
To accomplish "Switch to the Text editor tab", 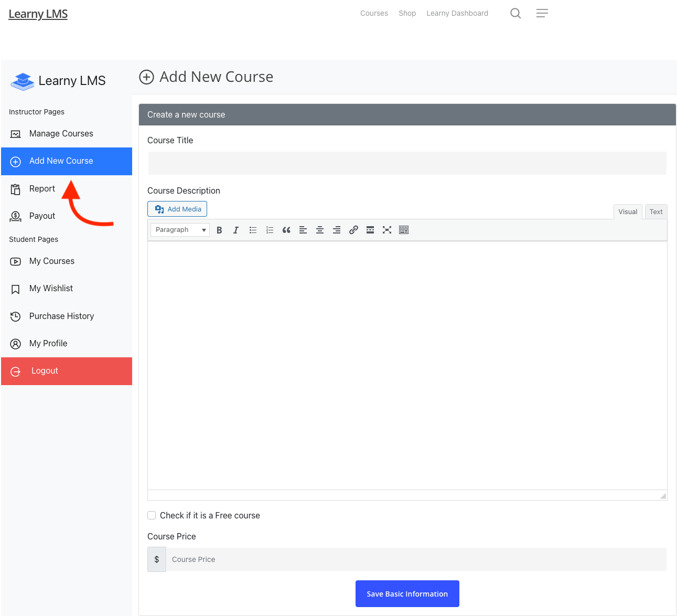I will tap(656, 212).
